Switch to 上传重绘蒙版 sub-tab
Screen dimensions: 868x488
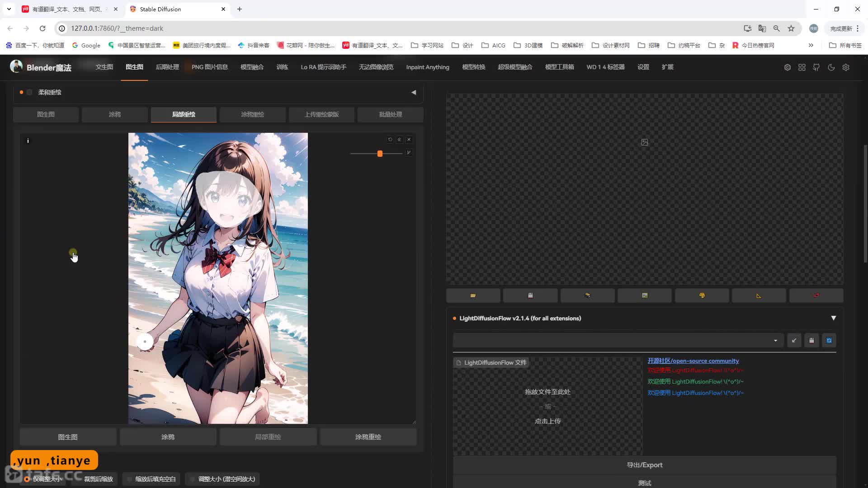pyautogui.click(x=321, y=114)
